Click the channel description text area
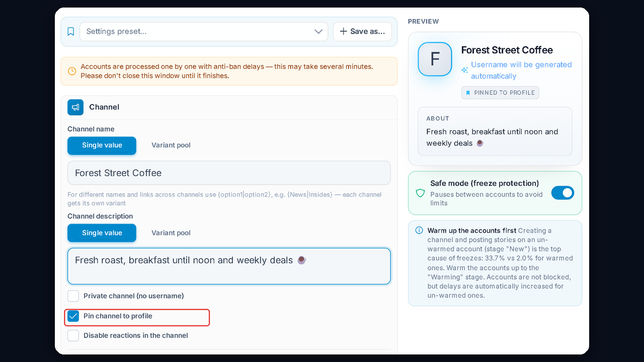 (229, 266)
